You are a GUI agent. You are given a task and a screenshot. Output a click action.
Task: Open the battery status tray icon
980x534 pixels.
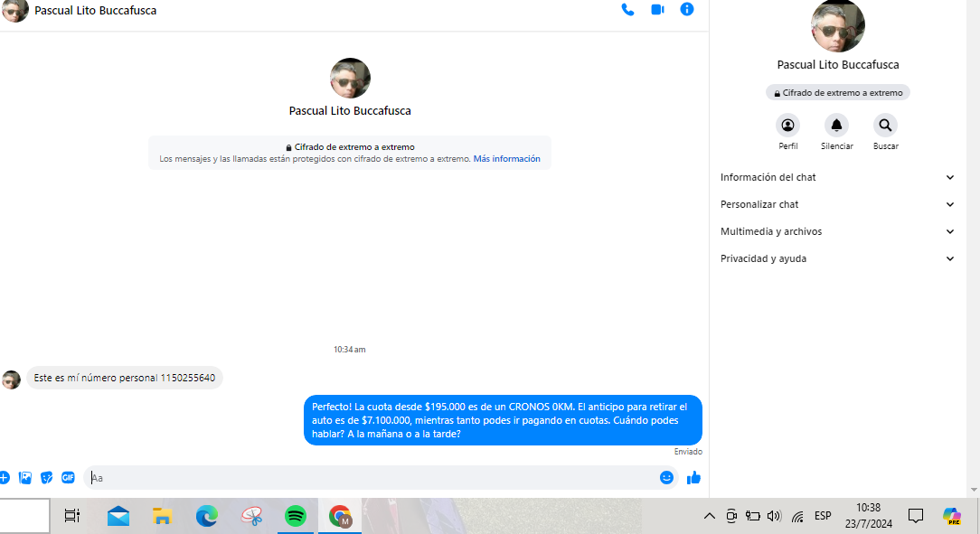[753, 516]
